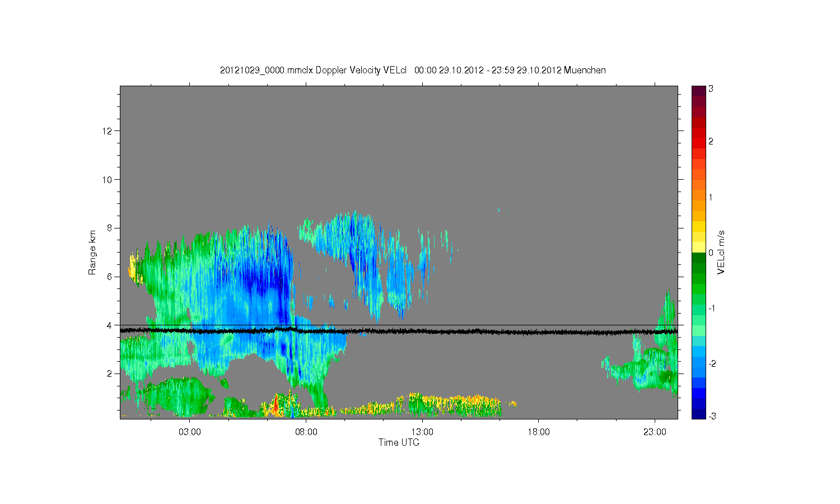This screenshot has width=840, height=504.
Task: Click the 18:00 time tick label
Action: pyautogui.click(x=539, y=432)
